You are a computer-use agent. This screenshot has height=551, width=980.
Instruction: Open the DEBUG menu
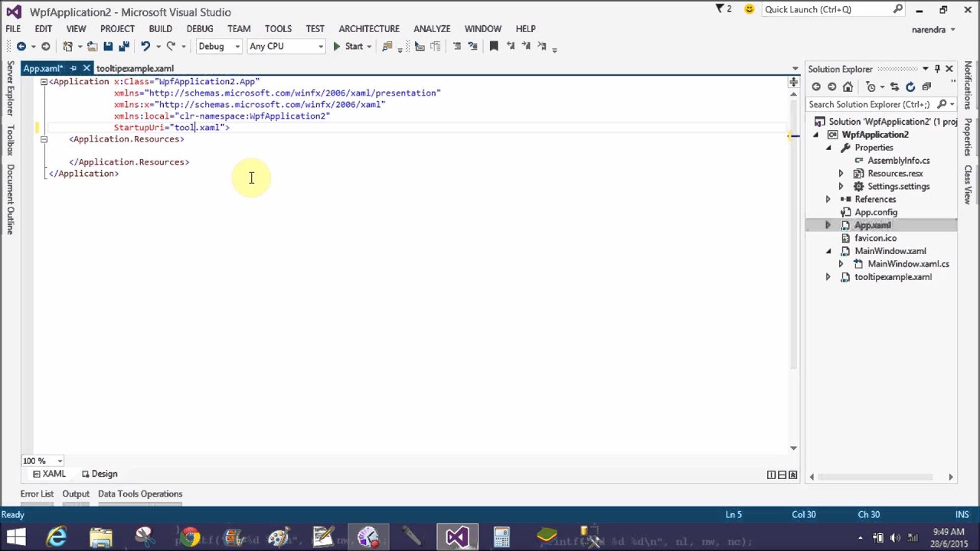pyautogui.click(x=200, y=29)
